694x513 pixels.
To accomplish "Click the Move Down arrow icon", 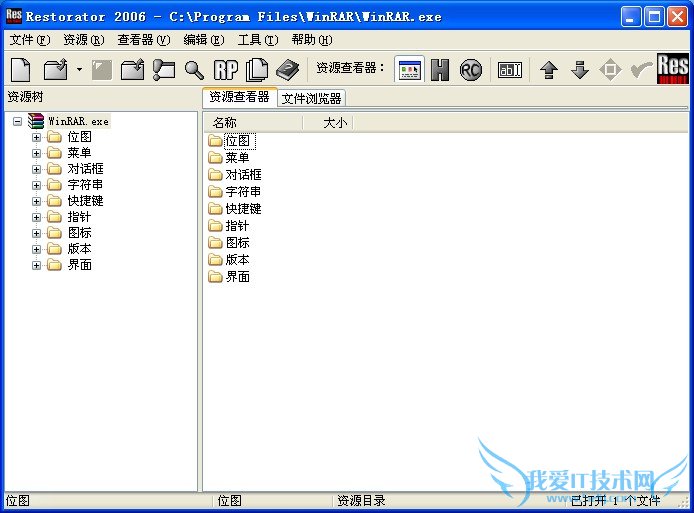I will click(580, 70).
